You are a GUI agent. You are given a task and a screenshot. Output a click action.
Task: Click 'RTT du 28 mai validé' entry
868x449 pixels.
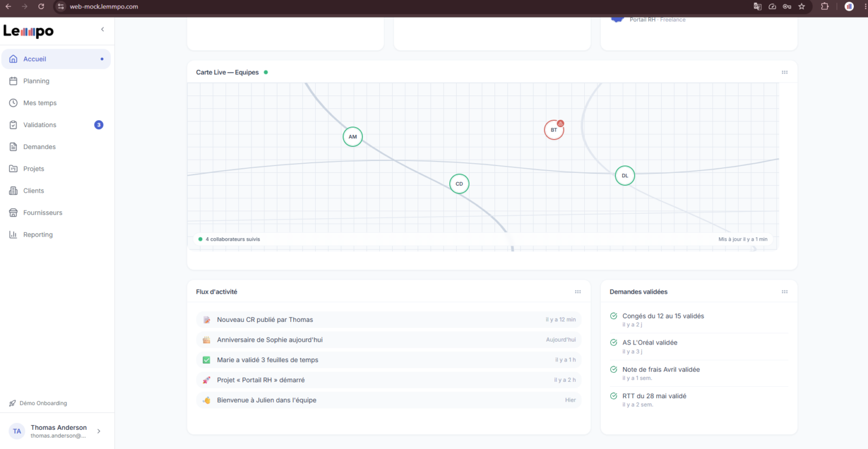coord(699,400)
